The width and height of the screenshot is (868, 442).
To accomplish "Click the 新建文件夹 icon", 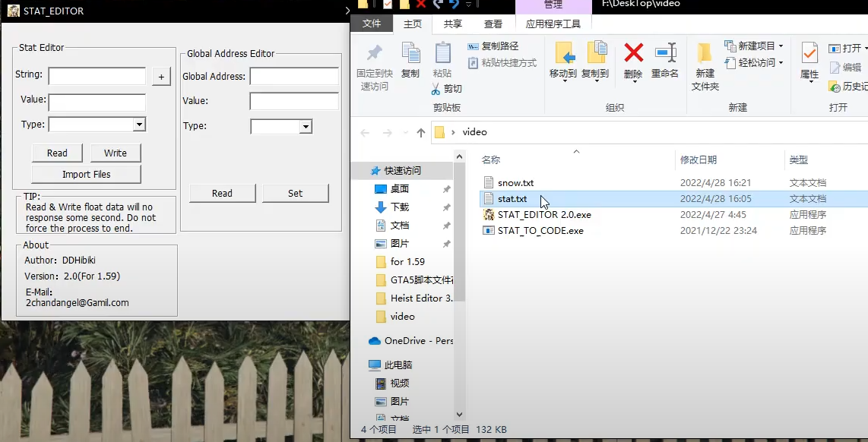I will [x=705, y=52].
